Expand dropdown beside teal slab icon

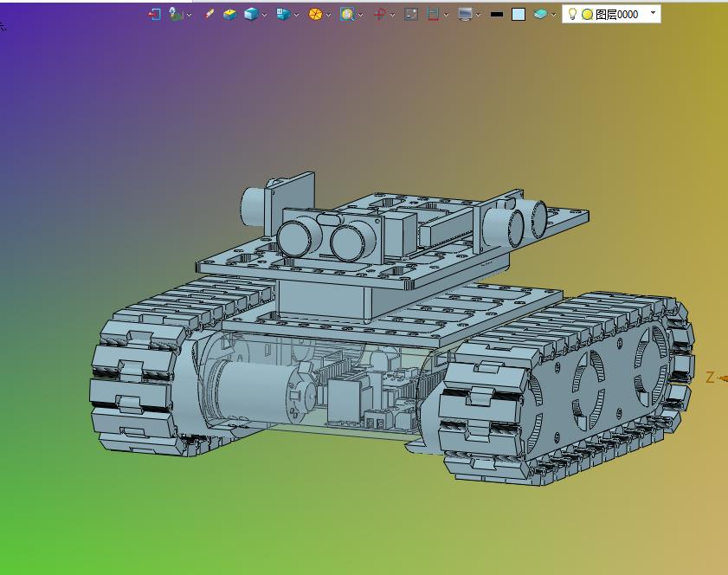[x=553, y=15]
